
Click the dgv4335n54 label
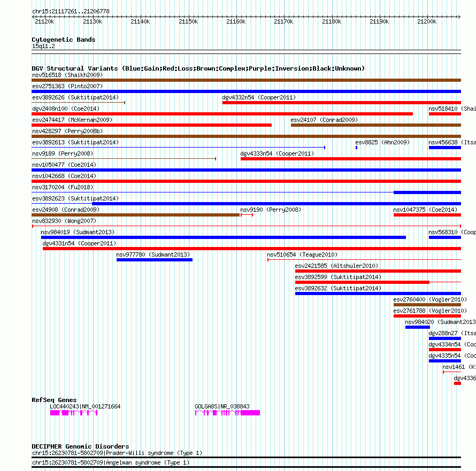(452, 356)
